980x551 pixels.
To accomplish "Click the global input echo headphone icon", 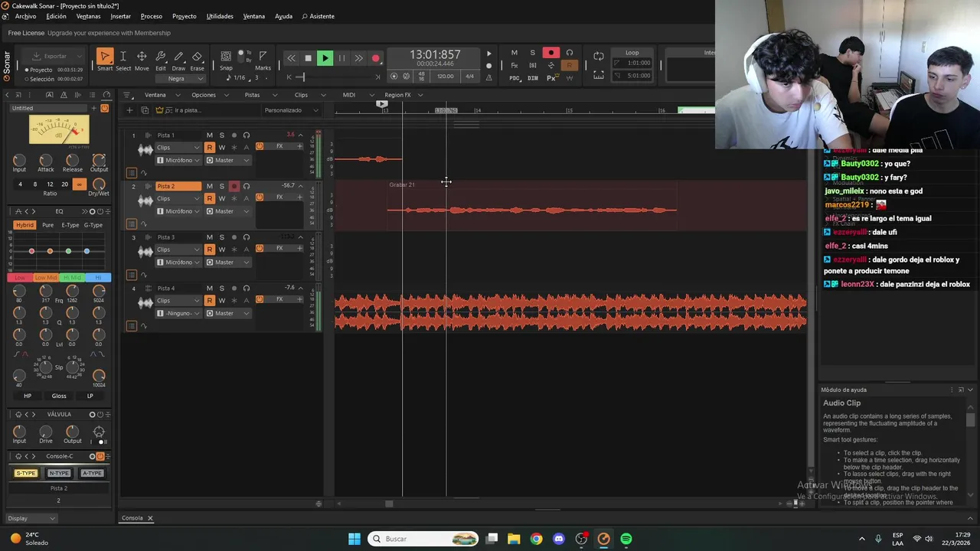I will point(570,53).
